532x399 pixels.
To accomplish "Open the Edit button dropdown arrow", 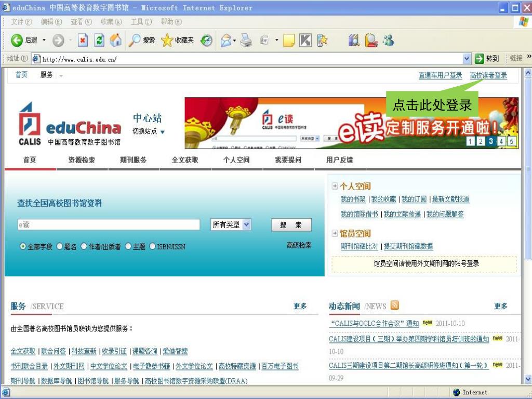I will click(x=276, y=40).
